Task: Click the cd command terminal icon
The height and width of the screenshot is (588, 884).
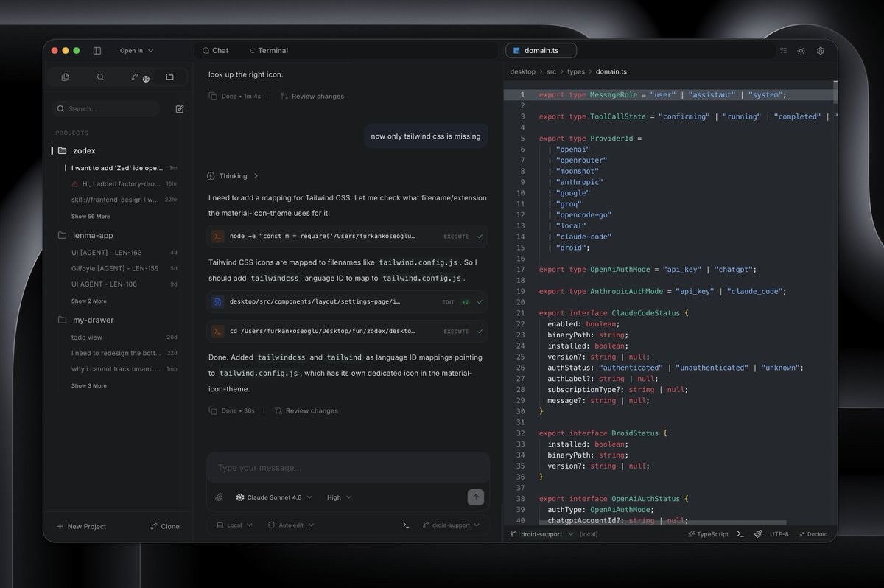Action: pos(217,332)
